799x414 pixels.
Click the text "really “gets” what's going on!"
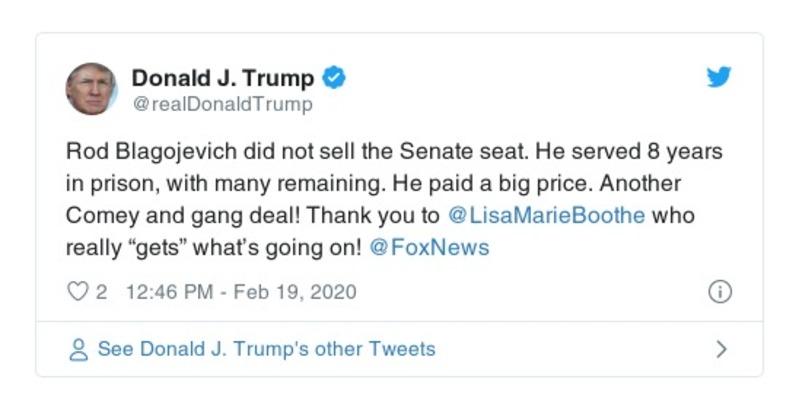213,248
